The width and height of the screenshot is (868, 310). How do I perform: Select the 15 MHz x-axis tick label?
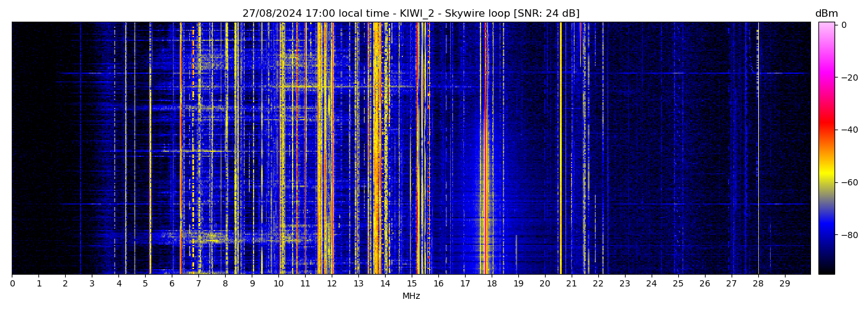pos(412,284)
